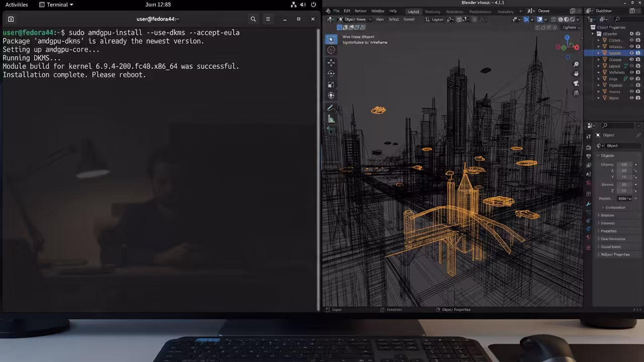Toggle the pin icon in Properties header

[x=638, y=135]
